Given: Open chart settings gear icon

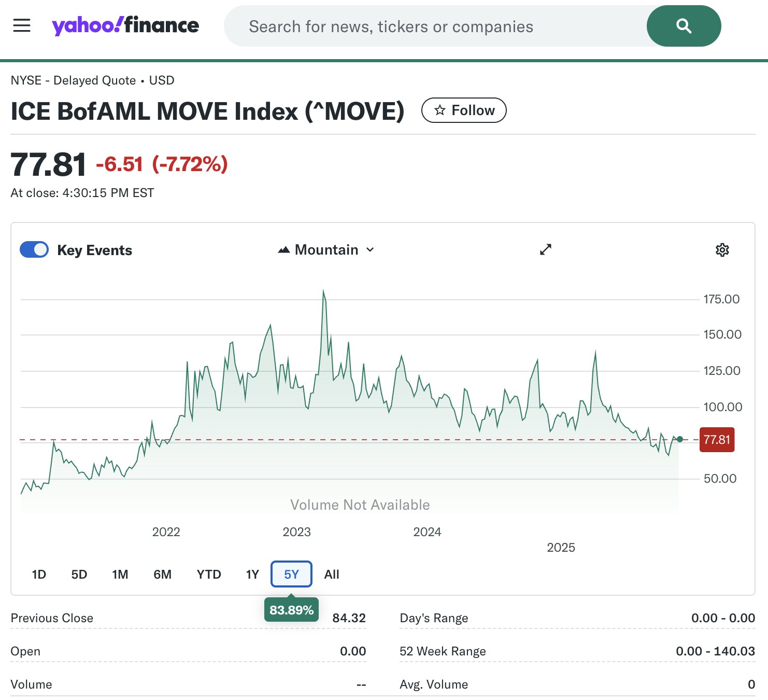Looking at the screenshot, I should point(722,250).
